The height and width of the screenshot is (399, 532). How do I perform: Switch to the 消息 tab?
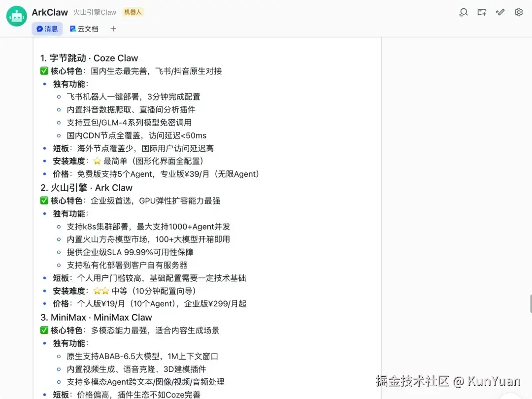pos(47,29)
